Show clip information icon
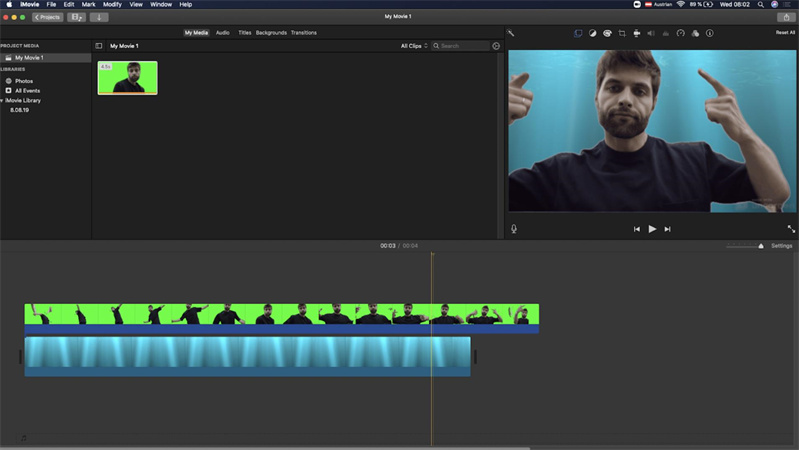This screenshot has height=450, width=799. pos(709,33)
